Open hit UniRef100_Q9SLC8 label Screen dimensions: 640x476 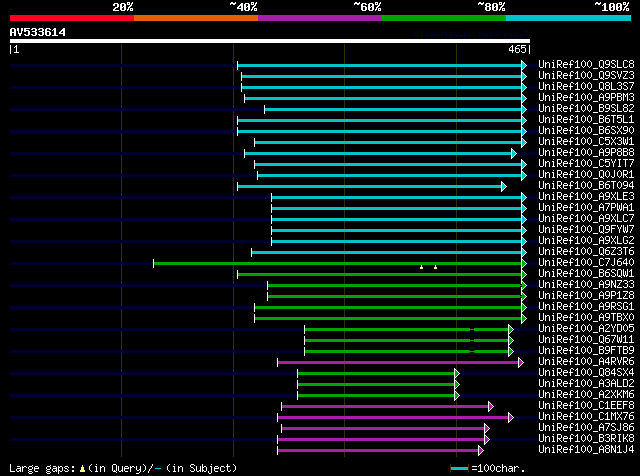[586, 64]
